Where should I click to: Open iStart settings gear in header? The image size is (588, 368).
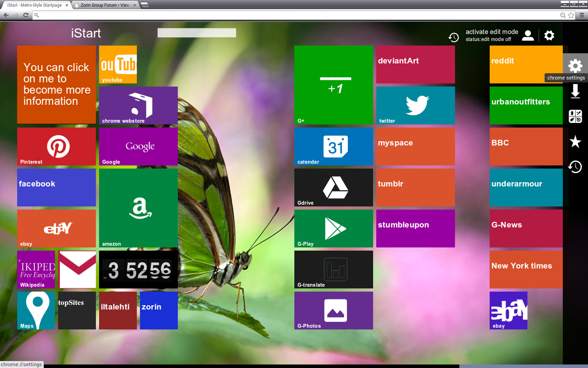549,35
